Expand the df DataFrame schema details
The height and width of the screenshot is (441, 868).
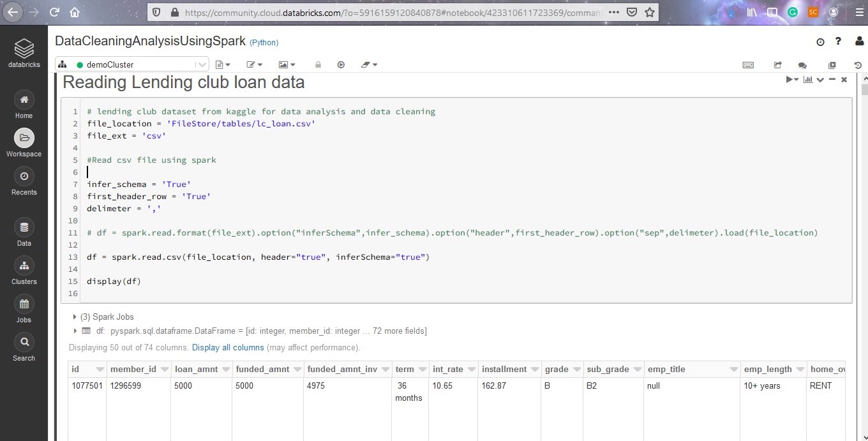[75, 331]
